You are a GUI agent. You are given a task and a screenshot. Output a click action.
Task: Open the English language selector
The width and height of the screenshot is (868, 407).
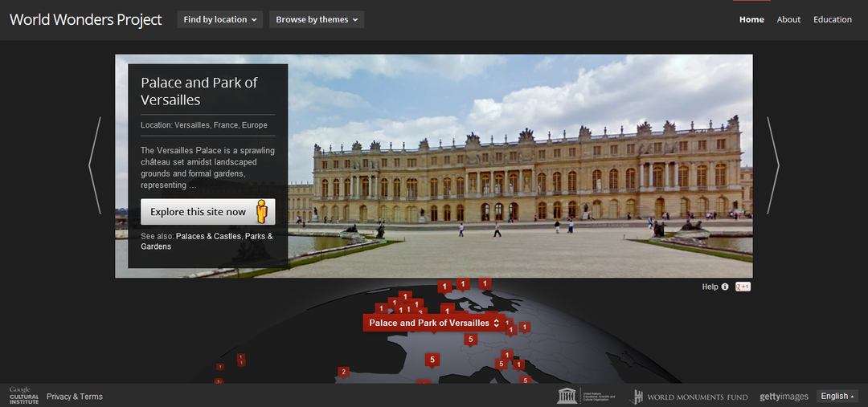[x=837, y=396]
